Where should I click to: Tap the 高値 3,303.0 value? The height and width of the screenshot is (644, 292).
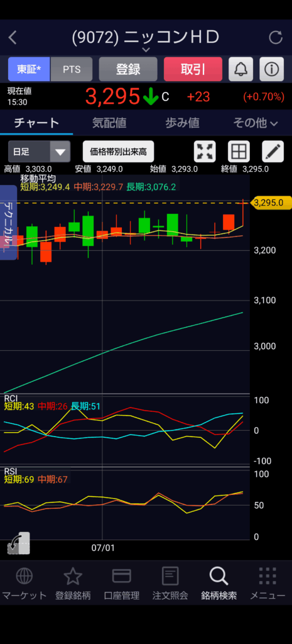[x=28, y=169]
